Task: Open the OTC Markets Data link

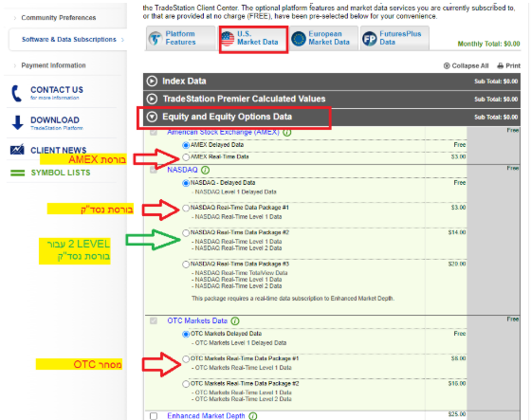Action: point(197,320)
